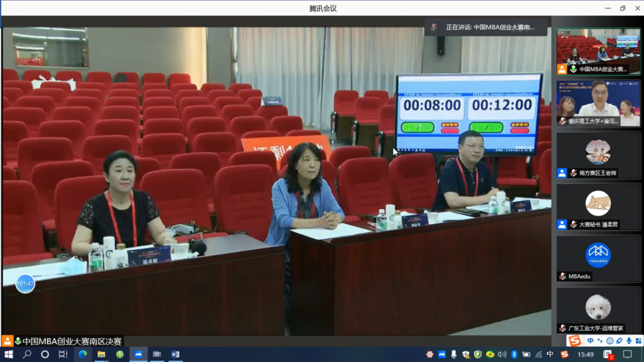Launch Microsoft Edge from the taskbar

pos(83,354)
